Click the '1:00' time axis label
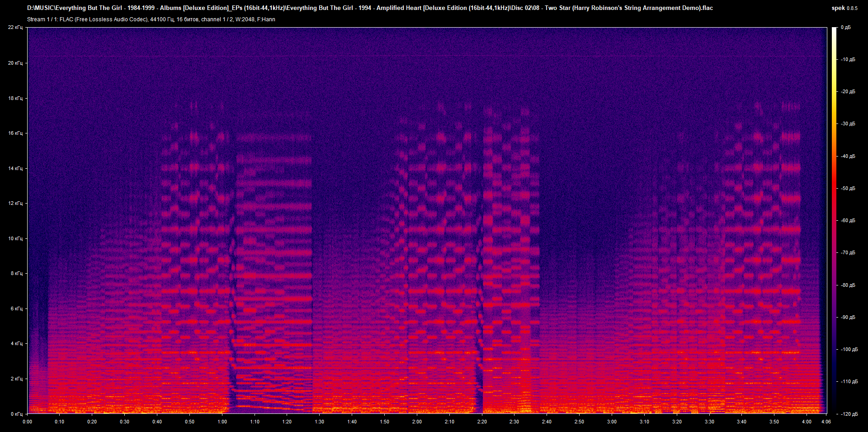 click(222, 422)
